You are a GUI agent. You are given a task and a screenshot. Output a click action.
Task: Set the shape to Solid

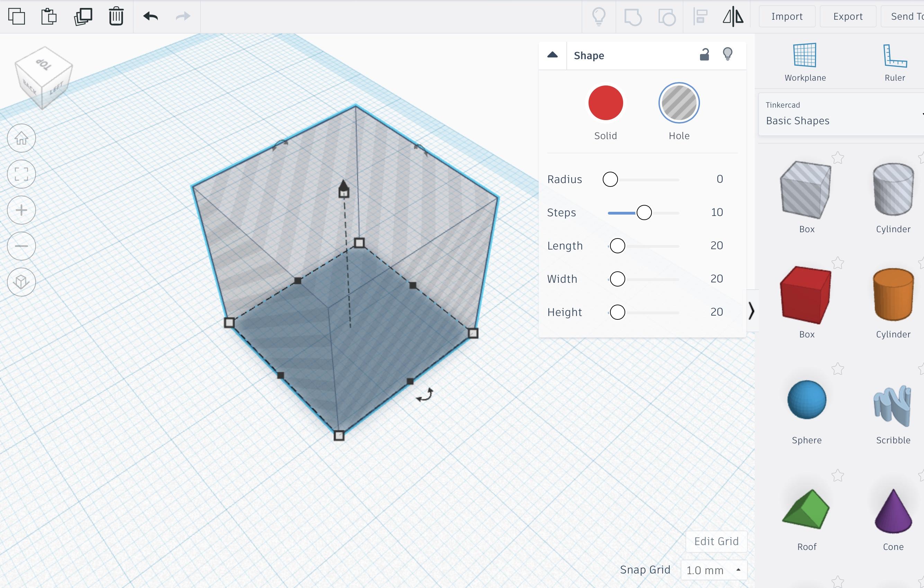pos(605,103)
